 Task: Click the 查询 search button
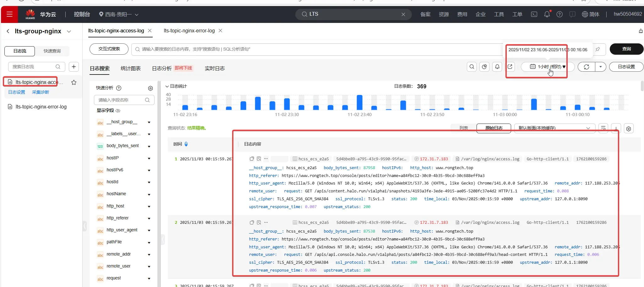pyautogui.click(x=626, y=49)
